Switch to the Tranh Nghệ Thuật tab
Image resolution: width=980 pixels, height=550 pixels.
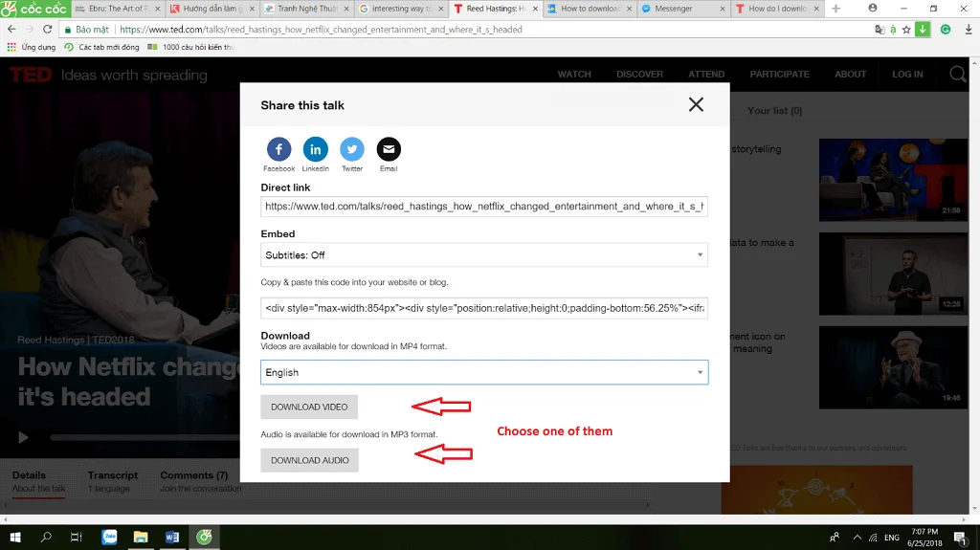(x=306, y=9)
